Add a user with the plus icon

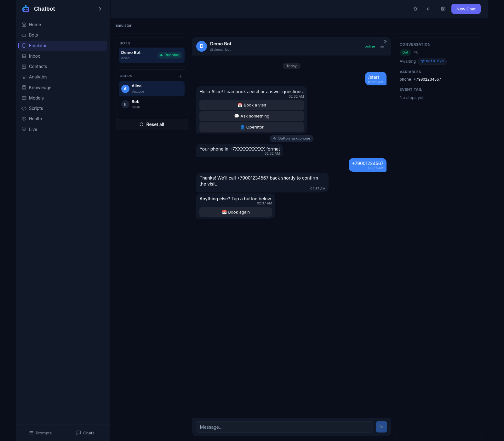[x=180, y=76]
